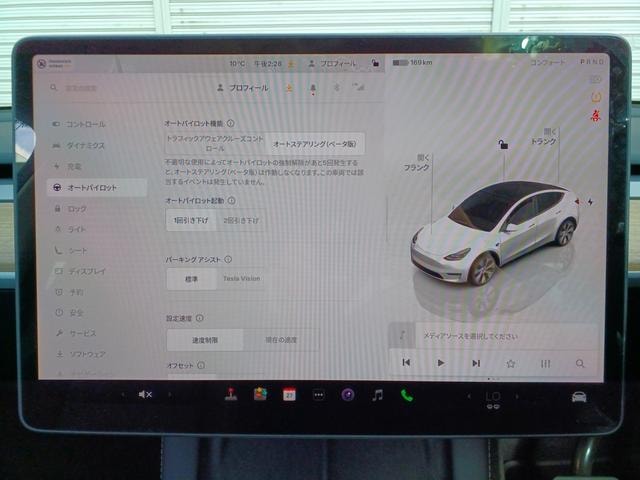Viewport: 640px width, 480px height.
Task: Open ソフトウェア settings menu
Action: click(x=97, y=354)
